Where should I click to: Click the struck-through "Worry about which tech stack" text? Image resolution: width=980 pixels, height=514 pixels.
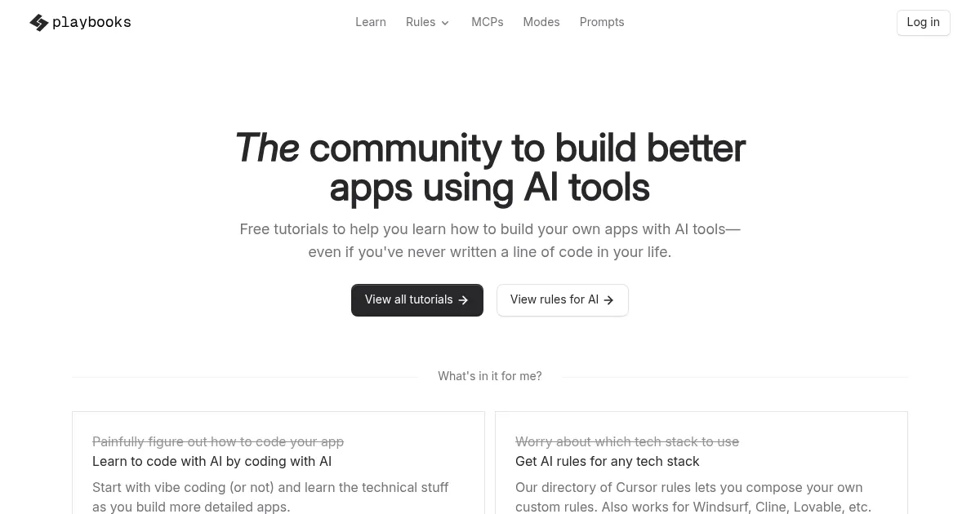[627, 441]
